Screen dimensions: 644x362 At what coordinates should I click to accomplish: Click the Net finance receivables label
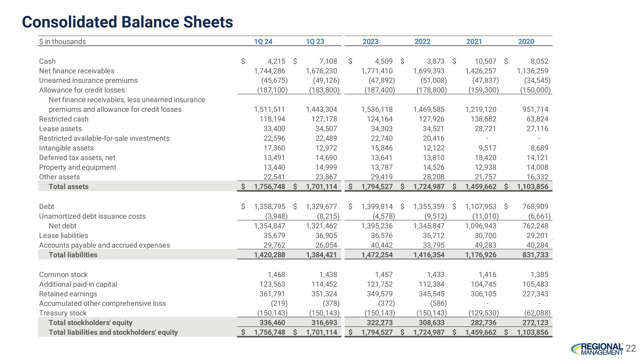click(x=76, y=71)
